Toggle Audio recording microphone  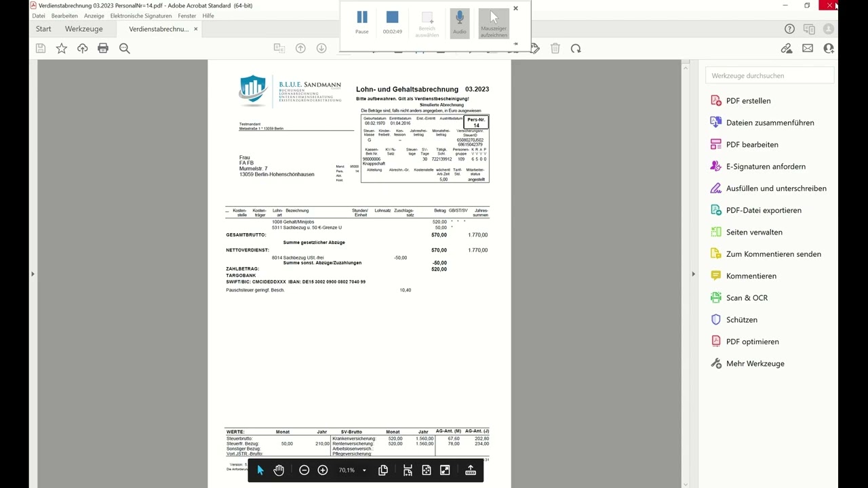pos(460,22)
